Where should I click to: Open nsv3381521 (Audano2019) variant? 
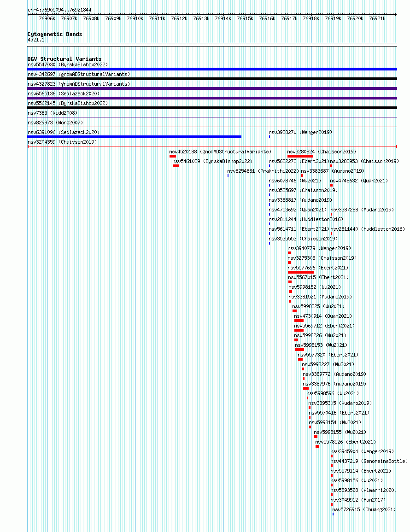pyautogui.click(x=320, y=297)
